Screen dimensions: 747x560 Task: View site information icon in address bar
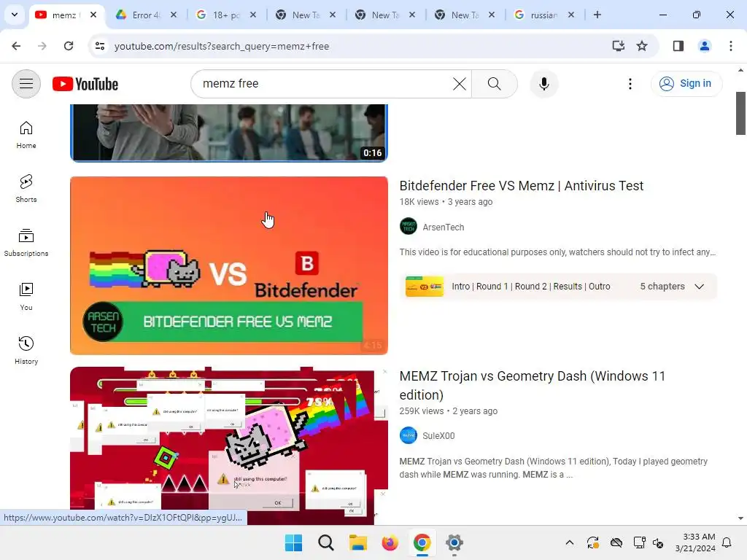pos(100,46)
